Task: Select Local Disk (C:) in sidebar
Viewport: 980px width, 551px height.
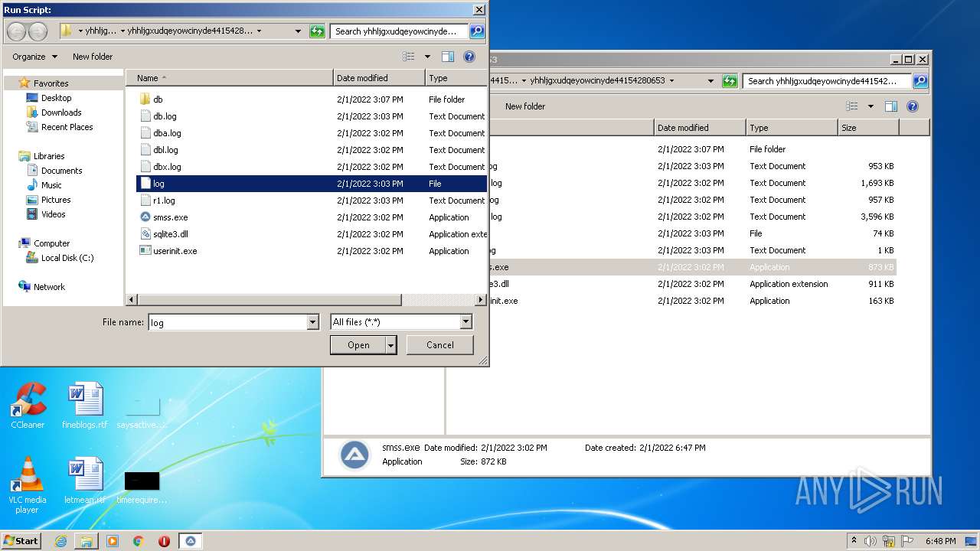Action: coord(67,258)
